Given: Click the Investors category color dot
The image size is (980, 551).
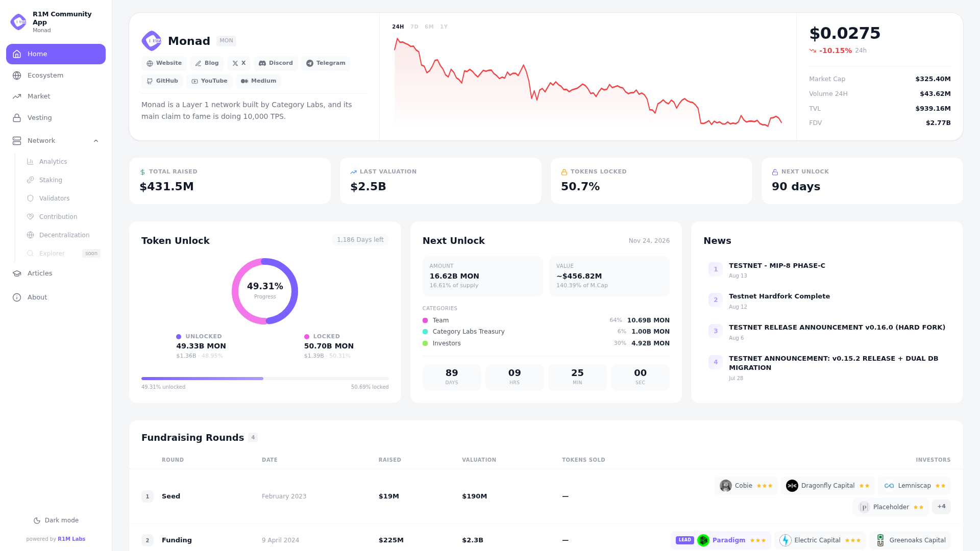Looking at the screenshot, I should (x=425, y=343).
